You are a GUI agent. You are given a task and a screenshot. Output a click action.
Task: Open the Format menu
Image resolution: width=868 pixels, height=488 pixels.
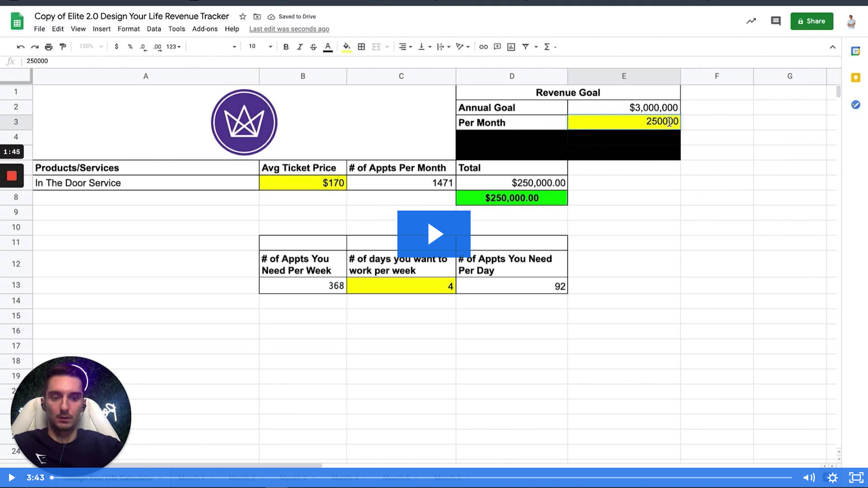[x=128, y=29]
